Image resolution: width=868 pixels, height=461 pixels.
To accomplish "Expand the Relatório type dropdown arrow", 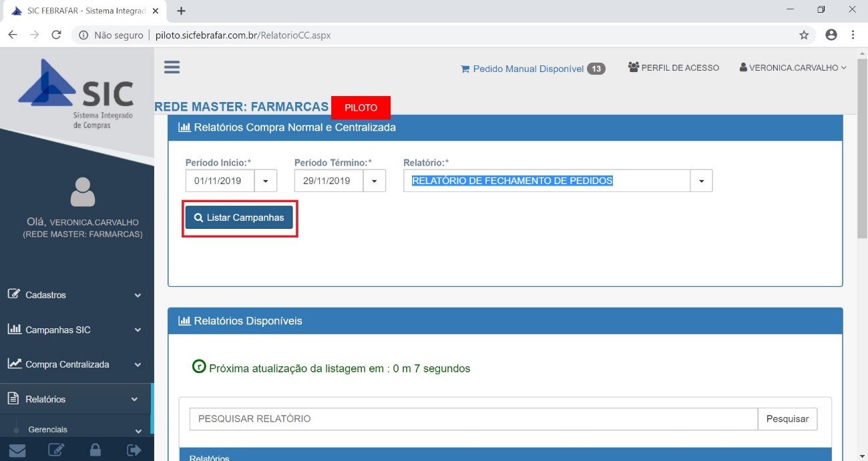I will pyautogui.click(x=702, y=181).
